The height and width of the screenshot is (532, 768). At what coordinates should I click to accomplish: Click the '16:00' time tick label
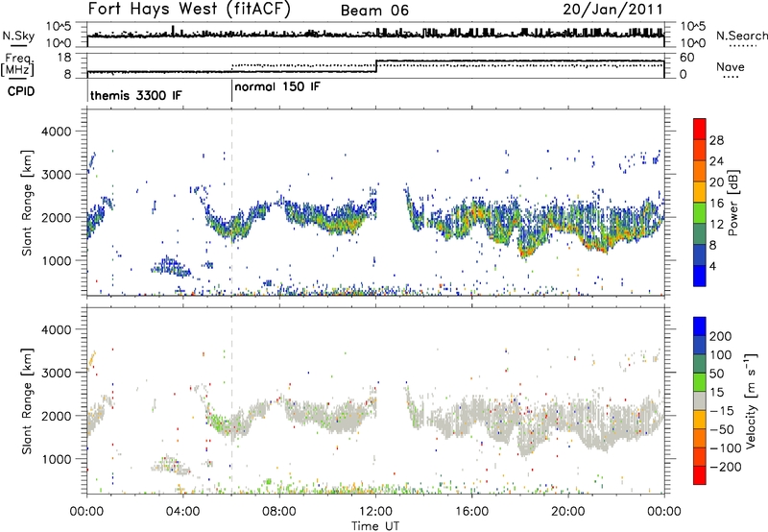click(471, 512)
